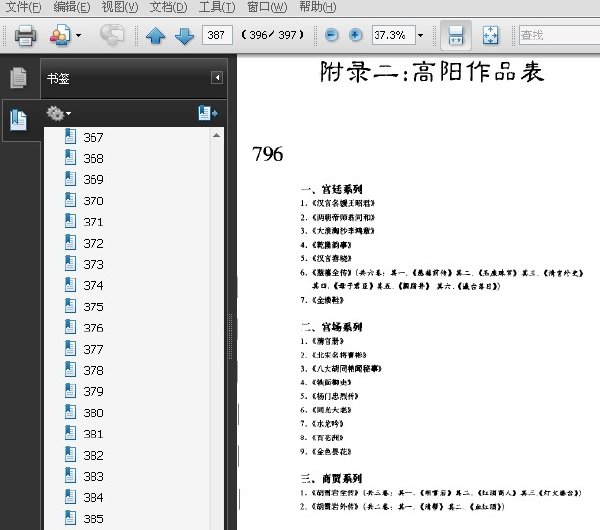Image resolution: width=600 pixels, height=530 pixels.
Task: Click the page number field showing 387
Action: (217, 35)
